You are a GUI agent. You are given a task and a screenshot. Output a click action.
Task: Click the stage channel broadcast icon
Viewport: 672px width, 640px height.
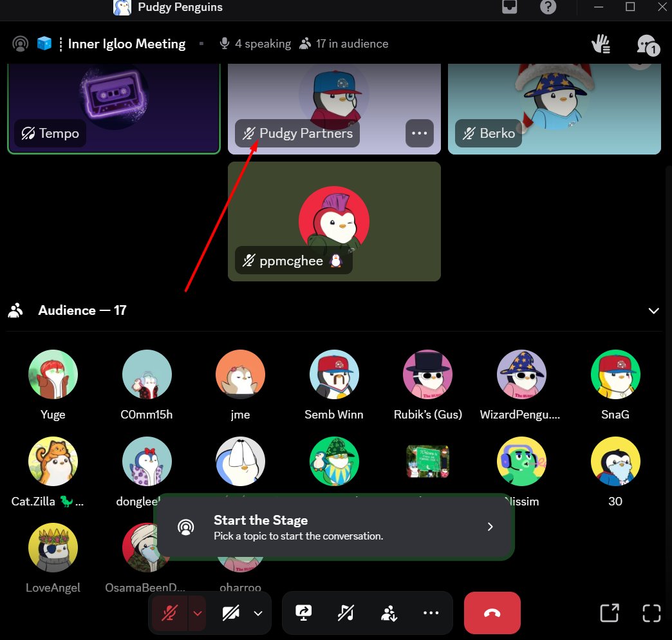click(x=20, y=44)
